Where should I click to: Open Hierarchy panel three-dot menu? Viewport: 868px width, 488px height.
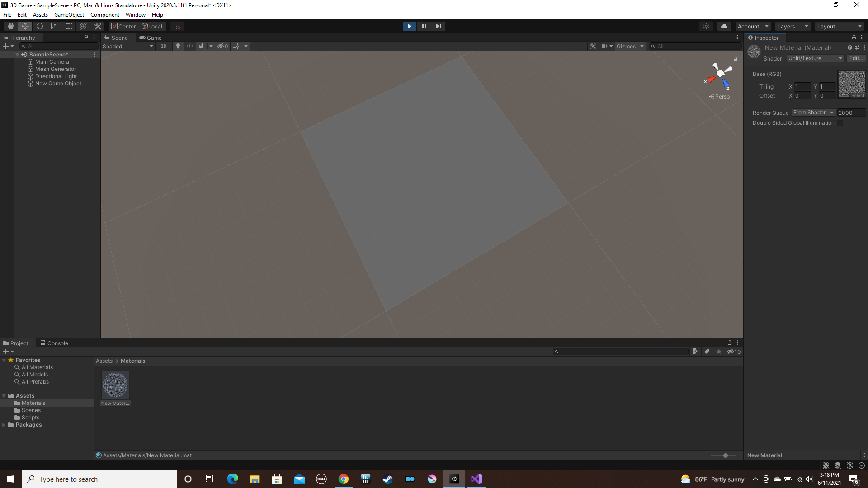pyautogui.click(x=94, y=38)
